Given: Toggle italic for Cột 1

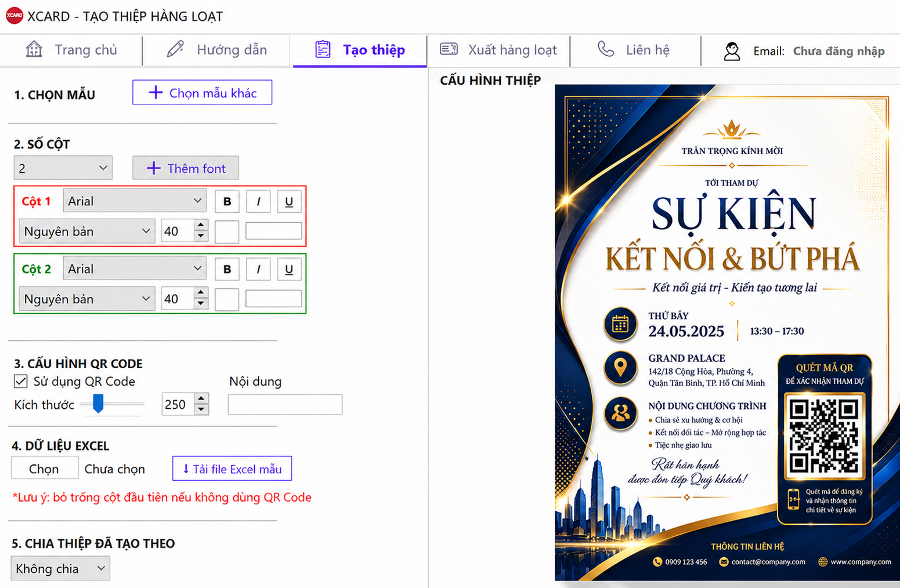Looking at the screenshot, I should [x=258, y=201].
